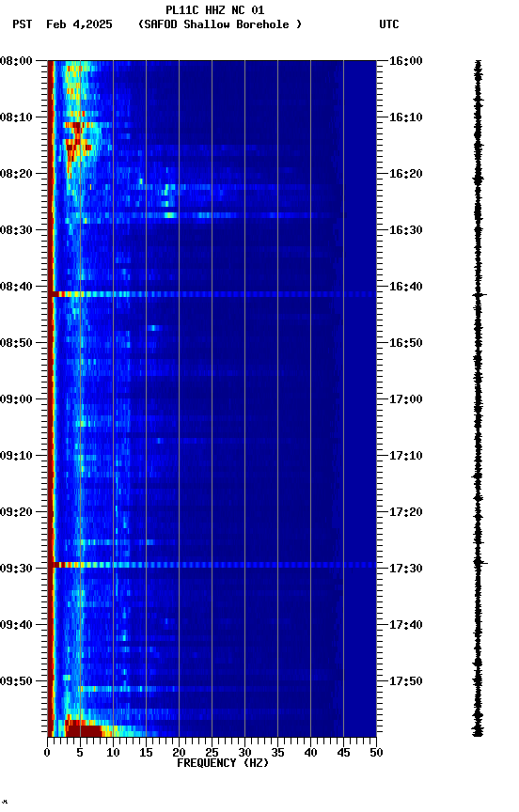Click the 16:00 UTC time label

click(405, 61)
